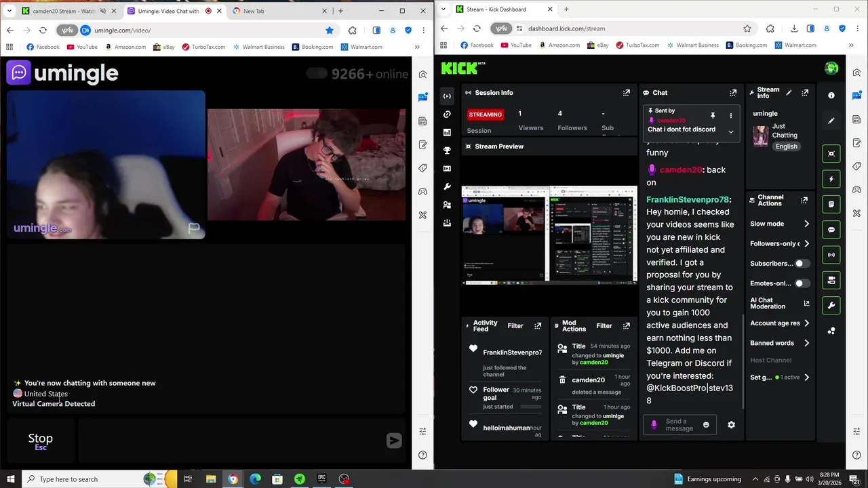
Task: Toggle lightning activity widget in right rail
Action: (x=831, y=179)
